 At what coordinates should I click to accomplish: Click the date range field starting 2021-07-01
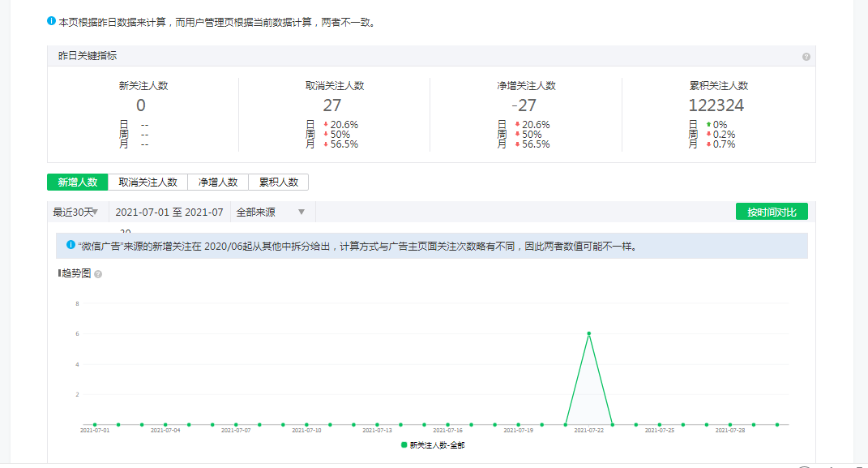[x=169, y=212]
